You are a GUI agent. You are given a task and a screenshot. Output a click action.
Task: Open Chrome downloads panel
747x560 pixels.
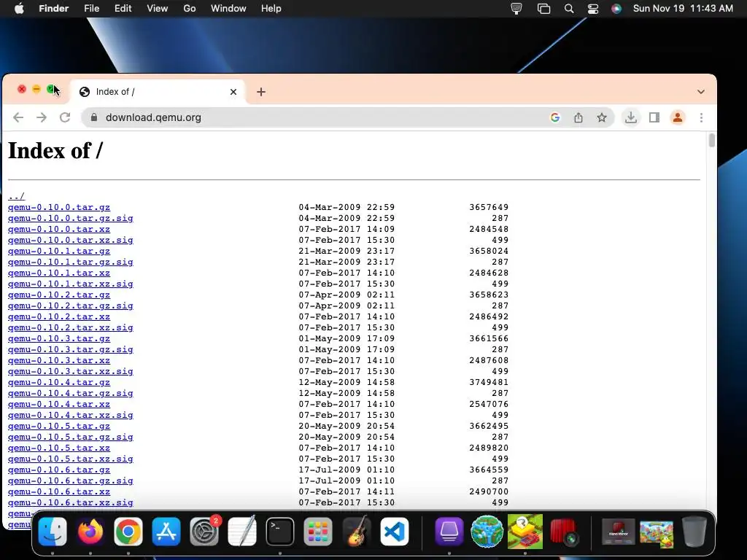631,117
